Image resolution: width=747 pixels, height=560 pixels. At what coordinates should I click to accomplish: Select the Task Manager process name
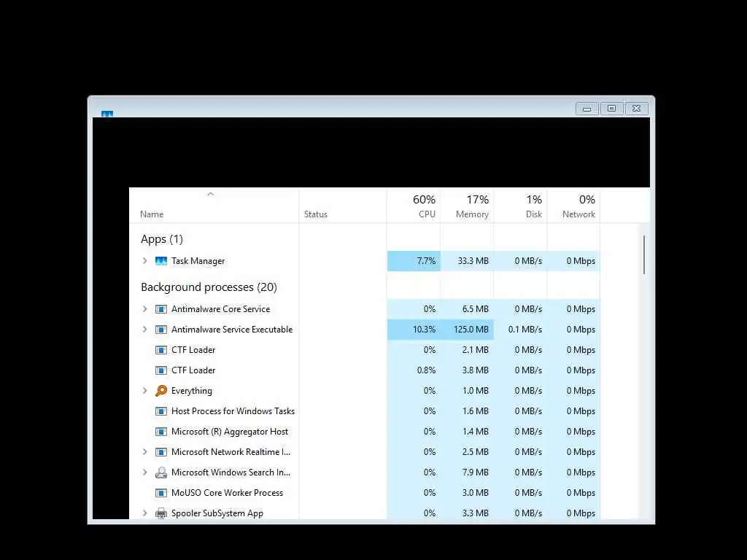click(x=198, y=261)
